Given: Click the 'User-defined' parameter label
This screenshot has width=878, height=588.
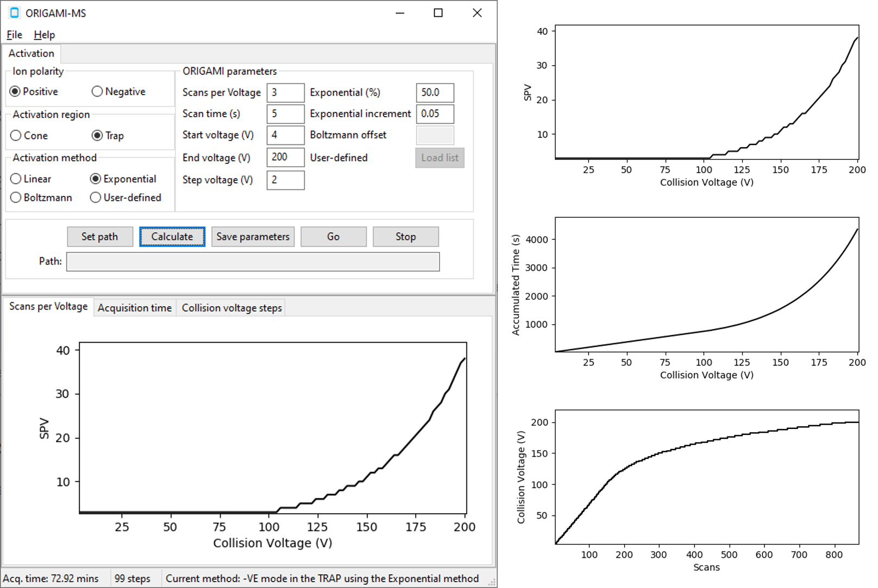Looking at the screenshot, I should (x=339, y=157).
